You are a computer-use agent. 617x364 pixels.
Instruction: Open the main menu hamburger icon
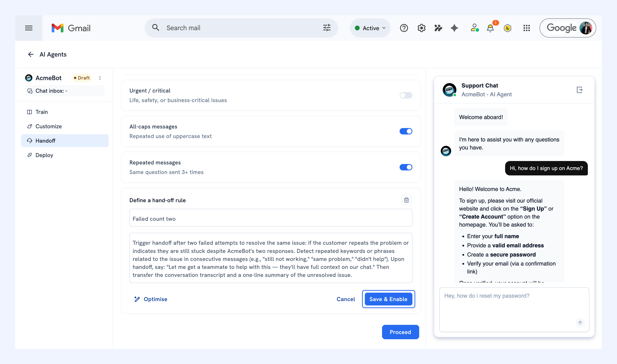pos(29,28)
